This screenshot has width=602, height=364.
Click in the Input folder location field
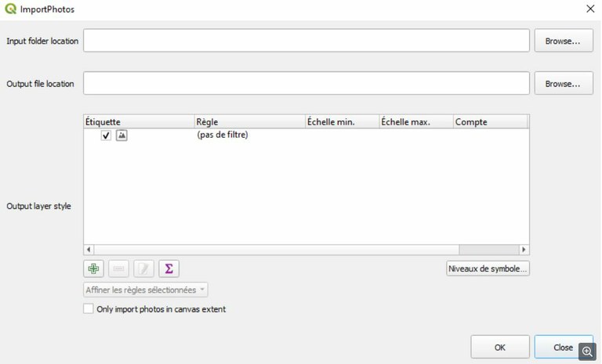(x=306, y=41)
